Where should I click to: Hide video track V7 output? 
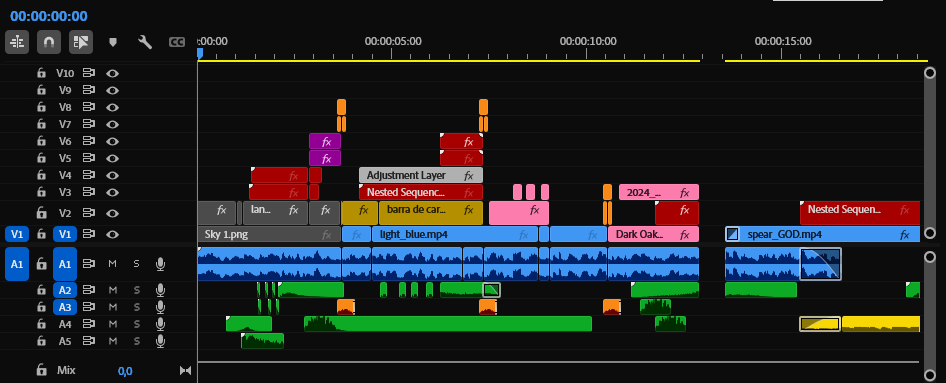coord(112,124)
